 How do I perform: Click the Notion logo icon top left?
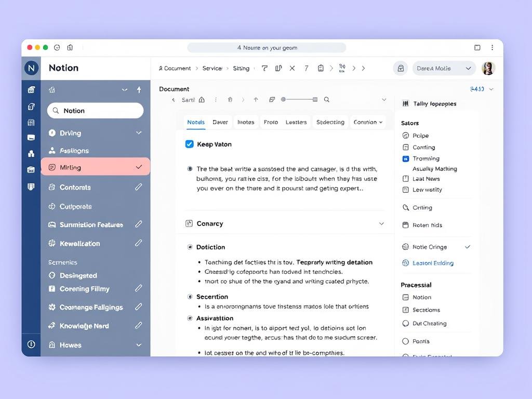point(31,68)
